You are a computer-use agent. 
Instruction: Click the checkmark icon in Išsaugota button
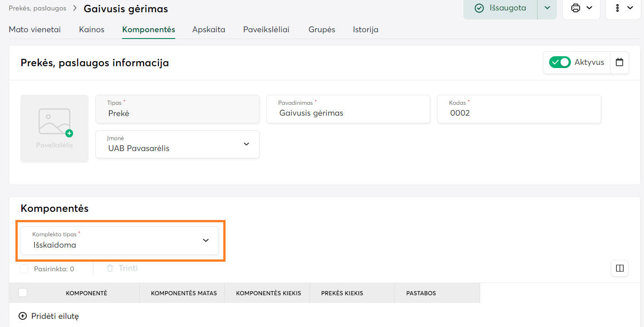coord(479,8)
